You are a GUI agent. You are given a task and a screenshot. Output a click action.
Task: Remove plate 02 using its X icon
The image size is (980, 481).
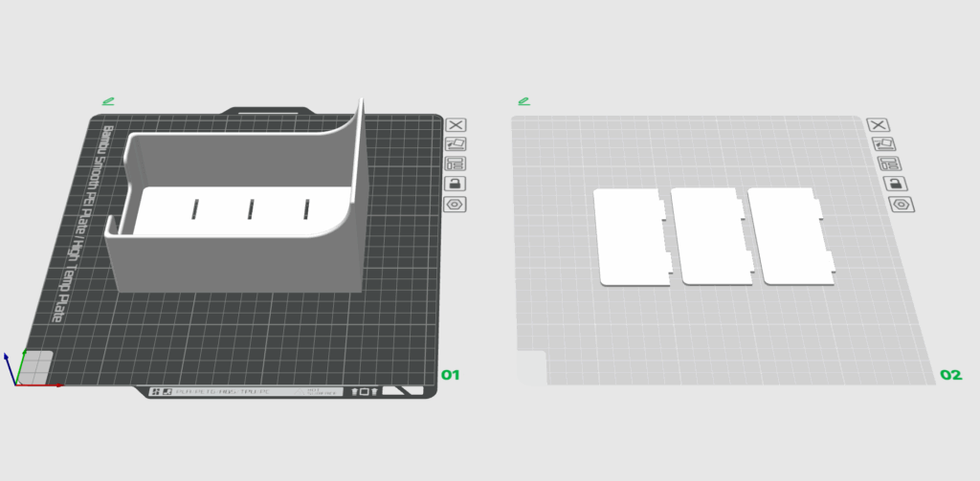[x=878, y=124]
